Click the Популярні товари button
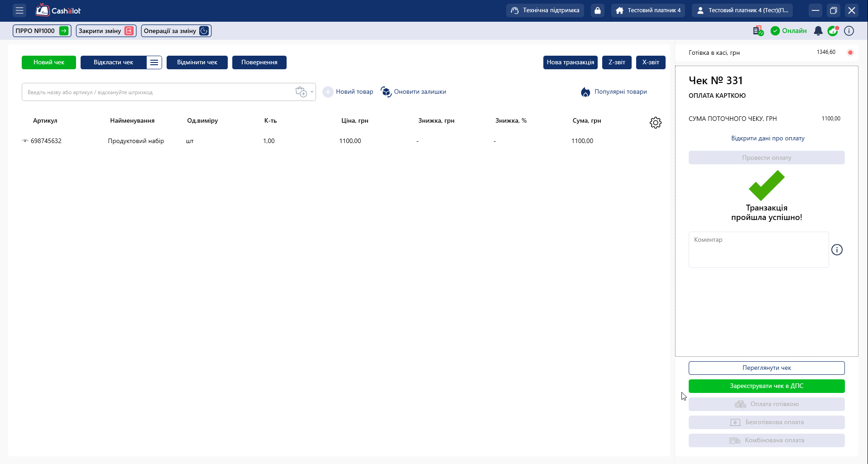 pos(614,92)
